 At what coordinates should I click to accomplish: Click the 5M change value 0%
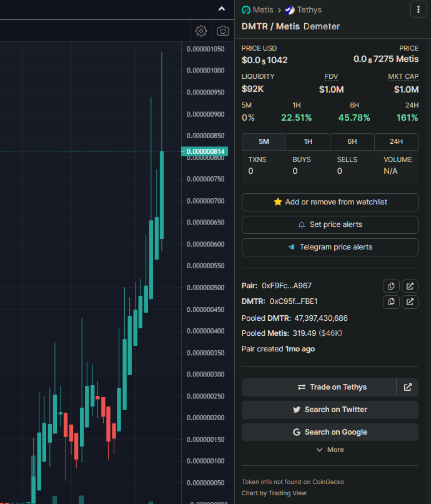(248, 118)
